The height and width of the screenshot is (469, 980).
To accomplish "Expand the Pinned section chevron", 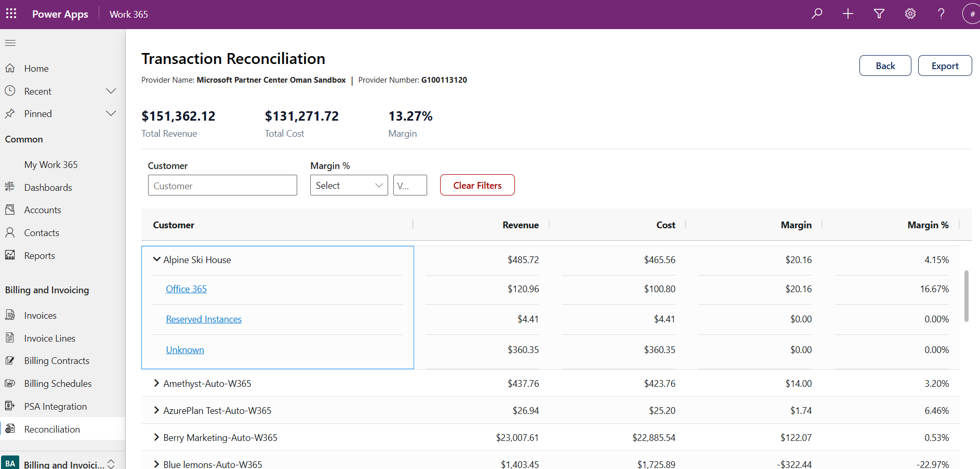I will (111, 113).
